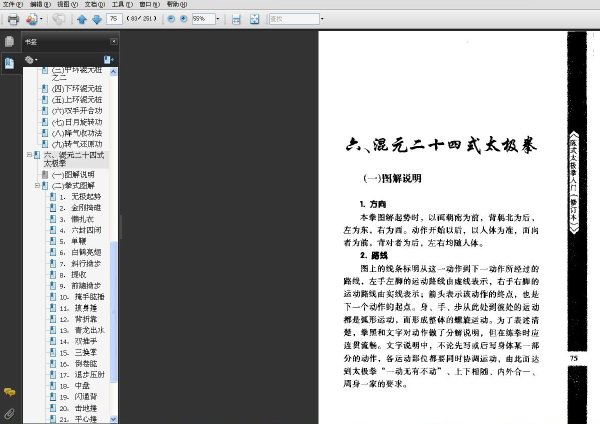Screen dimensions: 600x424
Task: Open the 工具(T) Tools menu
Action: (122, 4)
